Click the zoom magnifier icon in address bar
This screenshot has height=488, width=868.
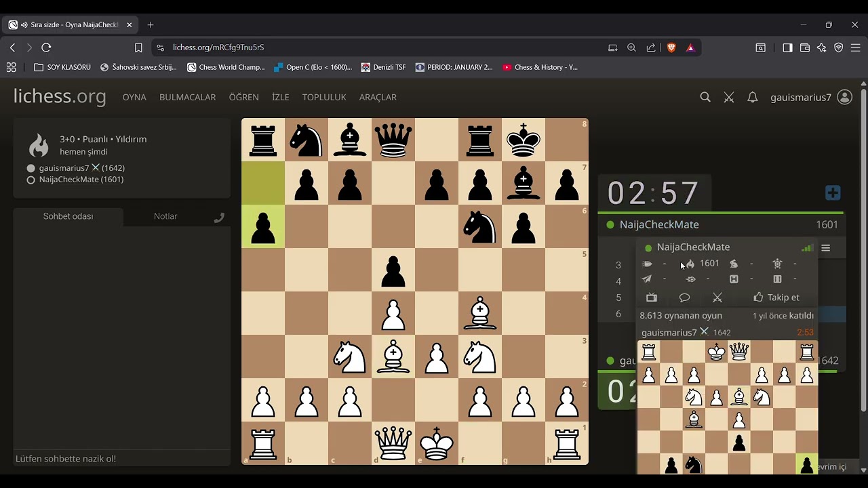pyautogui.click(x=632, y=47)
